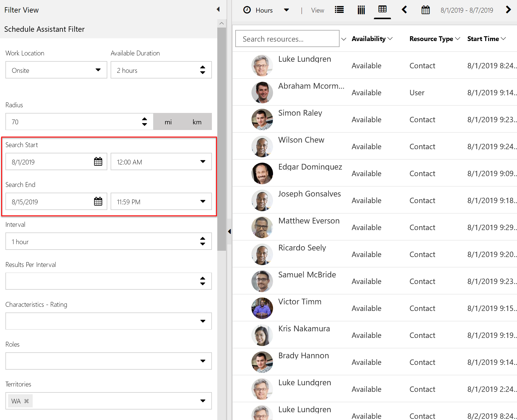
Task: Open the Search Start time dropdown
Action: pyautogui.click(x=203, y=162)
